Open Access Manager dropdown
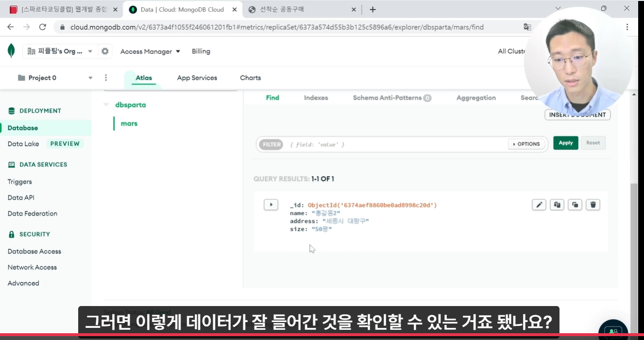Screen dimensions: 644x340 [150, 51]
